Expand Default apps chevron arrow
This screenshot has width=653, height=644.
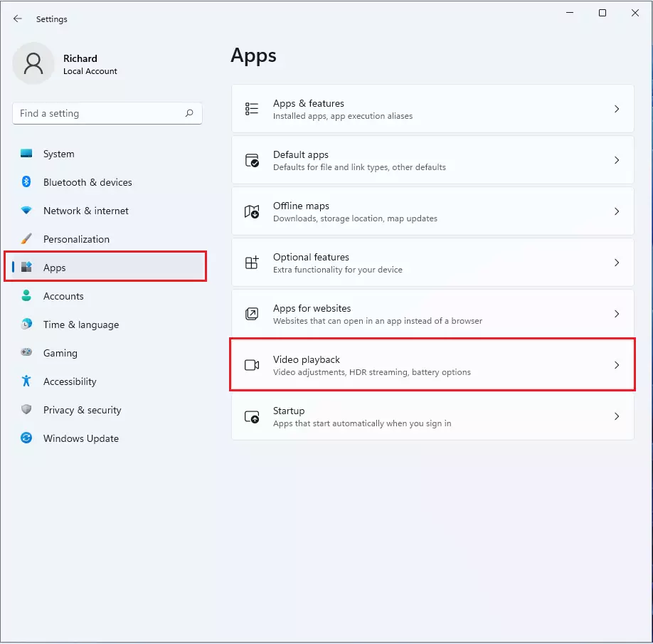pyautogui.click(x=617, y=160)
